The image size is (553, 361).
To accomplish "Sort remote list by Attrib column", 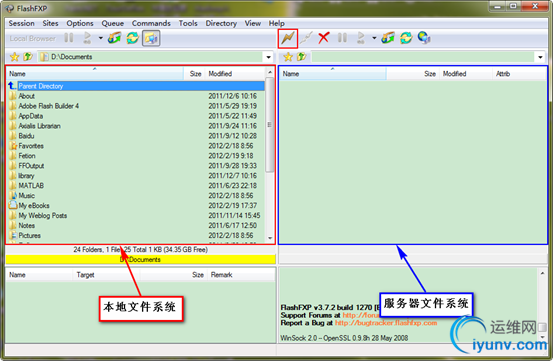I will click(x=519, y=74).
